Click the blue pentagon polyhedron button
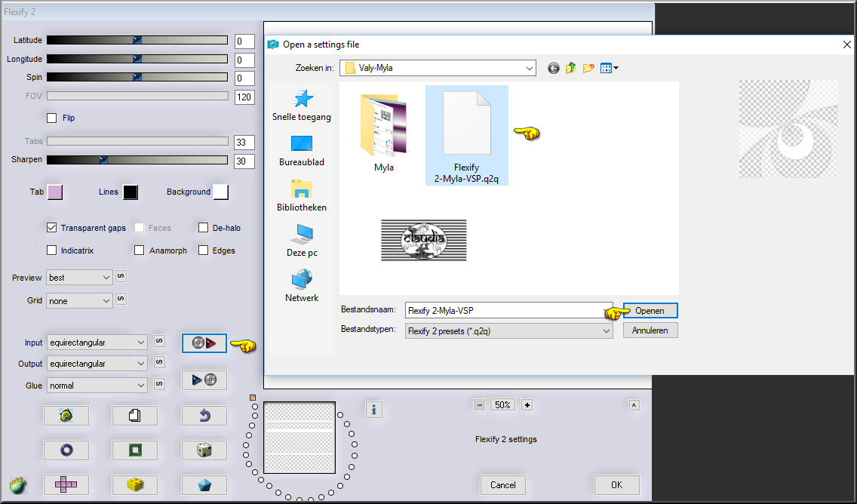 (204, 484)
